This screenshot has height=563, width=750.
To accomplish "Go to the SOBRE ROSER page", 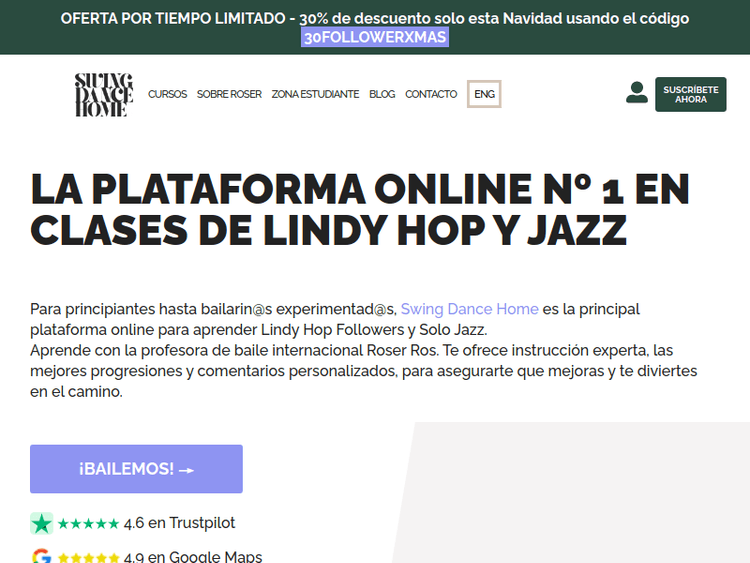I will click(x=229, y=94).
